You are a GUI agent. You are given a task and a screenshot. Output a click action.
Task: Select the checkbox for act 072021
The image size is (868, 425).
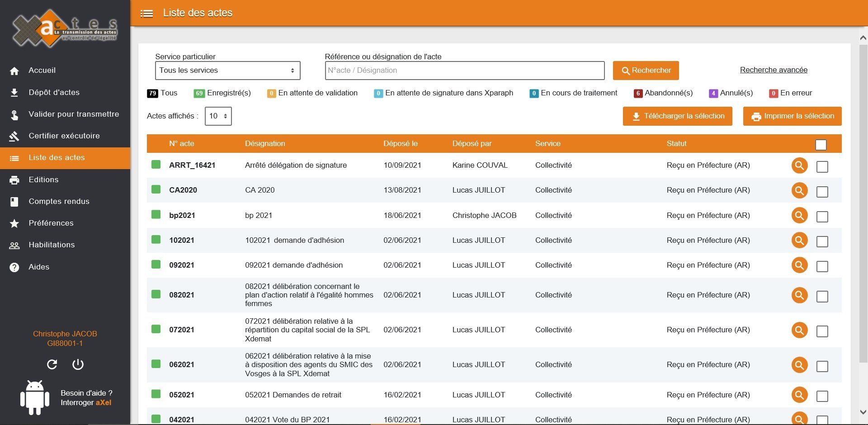822,331
